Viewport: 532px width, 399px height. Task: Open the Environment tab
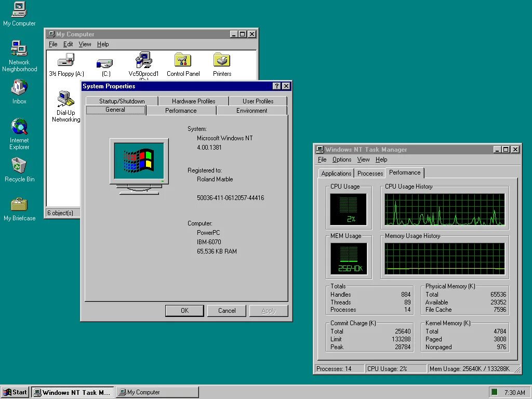click(x=252, y=111)
